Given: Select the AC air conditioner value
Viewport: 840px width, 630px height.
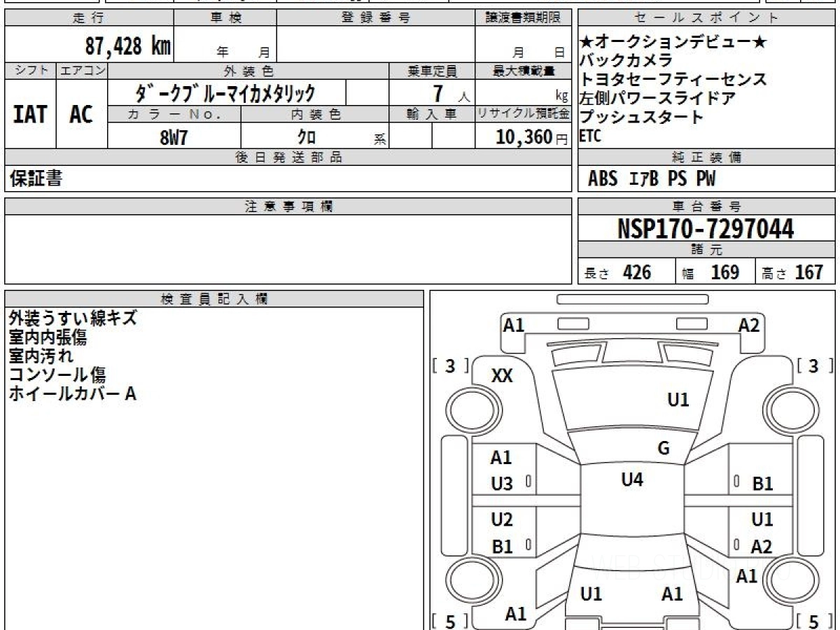Looking at the screenshot, I should 82,114.
